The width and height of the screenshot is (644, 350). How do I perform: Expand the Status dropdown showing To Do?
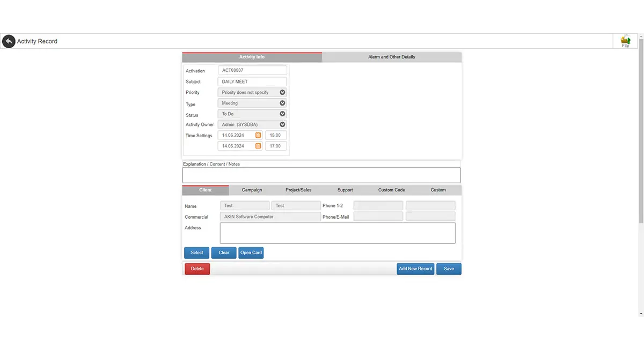pyautogui.click(x=252, y=114)
